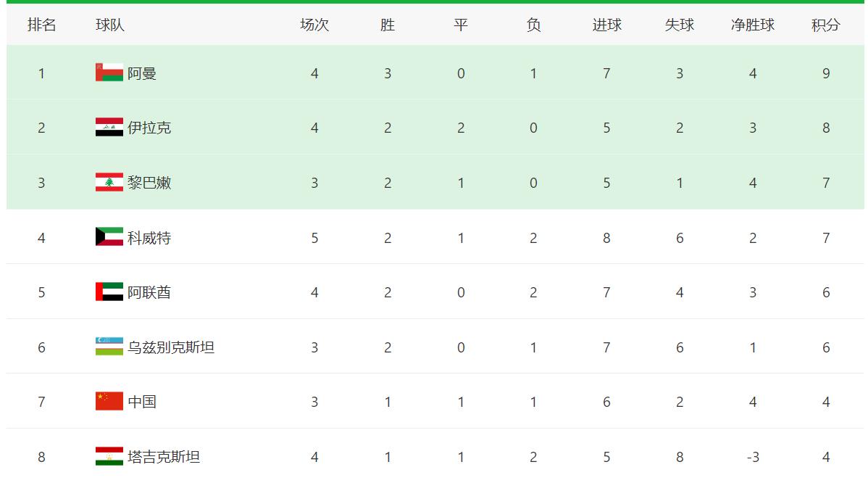Sort table by 积分 column header
This screenshot has height=483, width=868.
pyautogui.click(x=825, y=25)
